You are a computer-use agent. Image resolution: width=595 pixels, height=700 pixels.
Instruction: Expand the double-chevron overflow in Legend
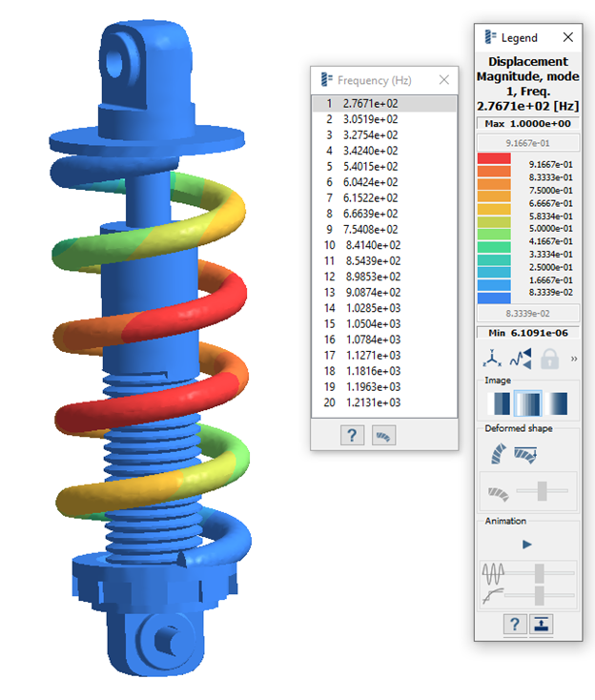574,359
